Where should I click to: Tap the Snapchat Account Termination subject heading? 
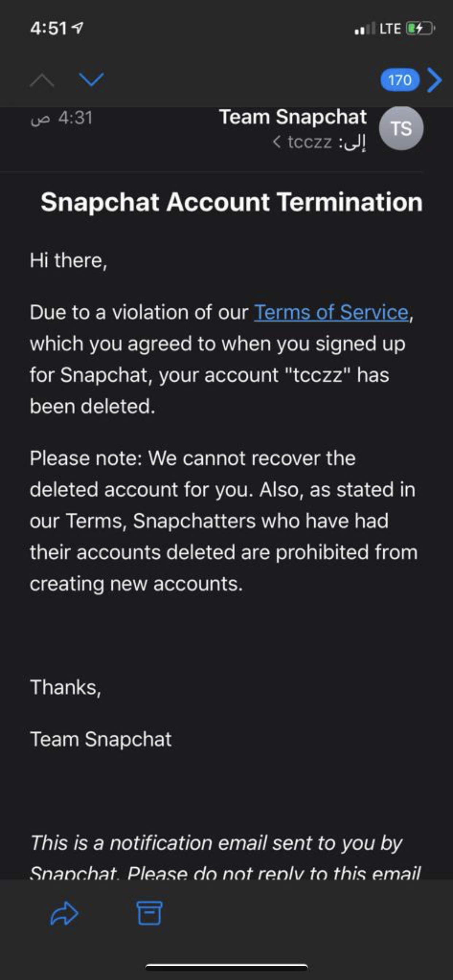point(232,202)
